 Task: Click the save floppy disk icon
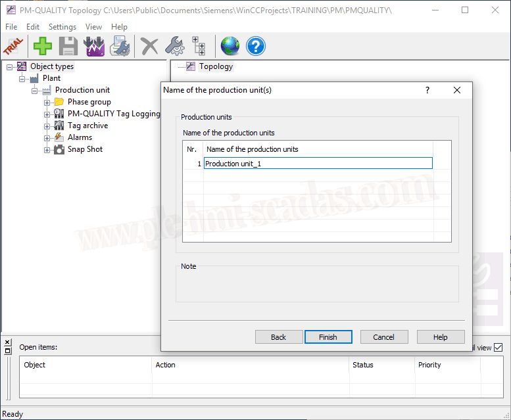68,46
